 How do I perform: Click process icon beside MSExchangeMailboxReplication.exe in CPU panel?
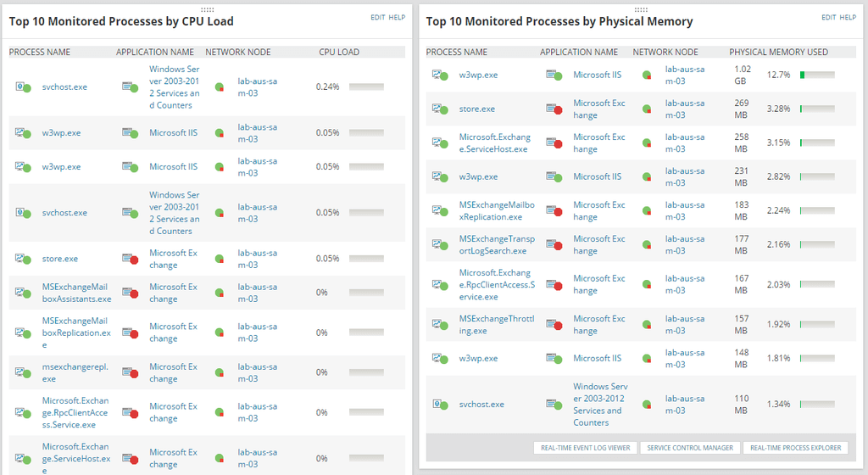pyautogui.click(x=23, y=332)
